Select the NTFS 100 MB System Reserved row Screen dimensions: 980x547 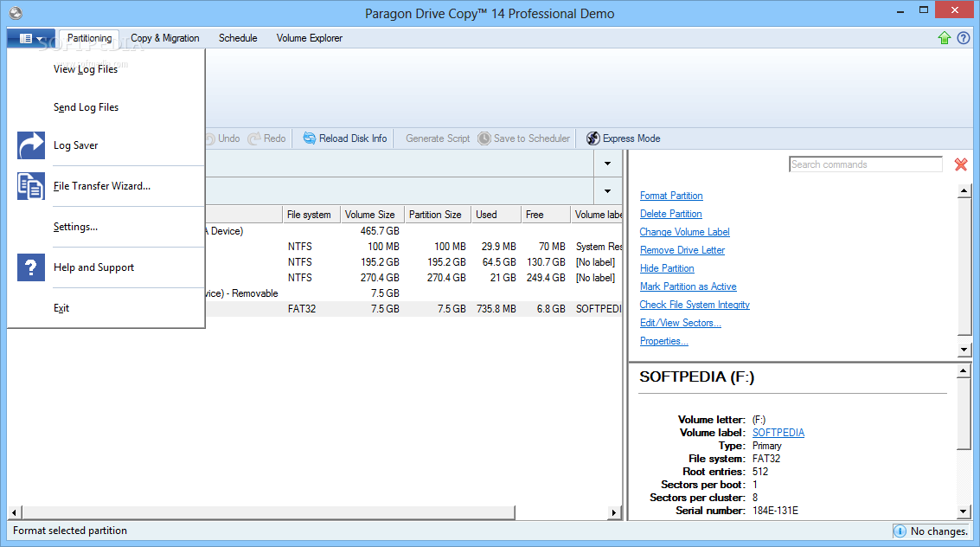(x=413, y=247)
